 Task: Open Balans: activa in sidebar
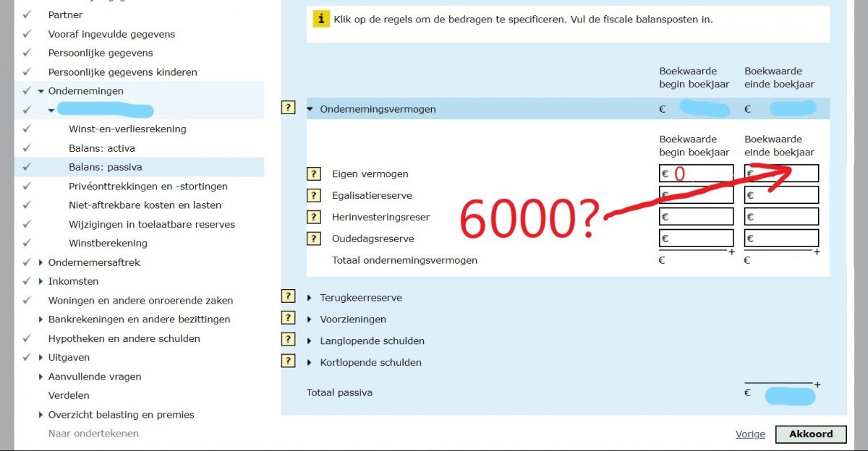coord(101,148)
